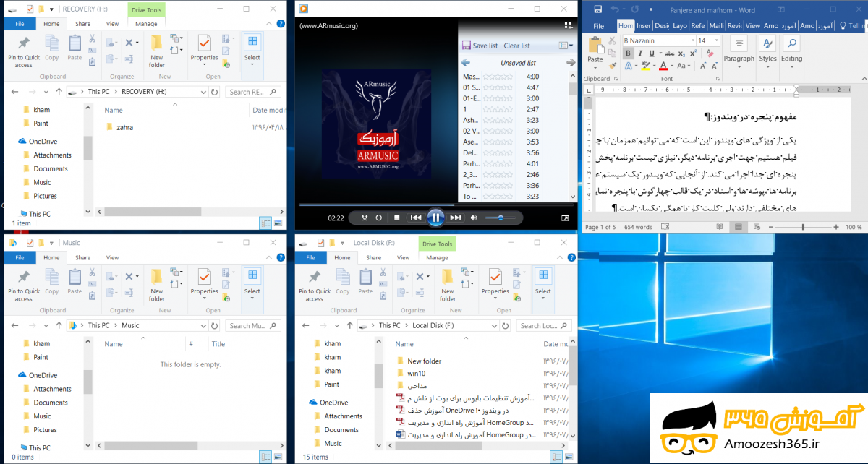The height and width of the screenshot is (464, 868).
Task: Toggle shuffle in the media player
Action: [365, 218]
